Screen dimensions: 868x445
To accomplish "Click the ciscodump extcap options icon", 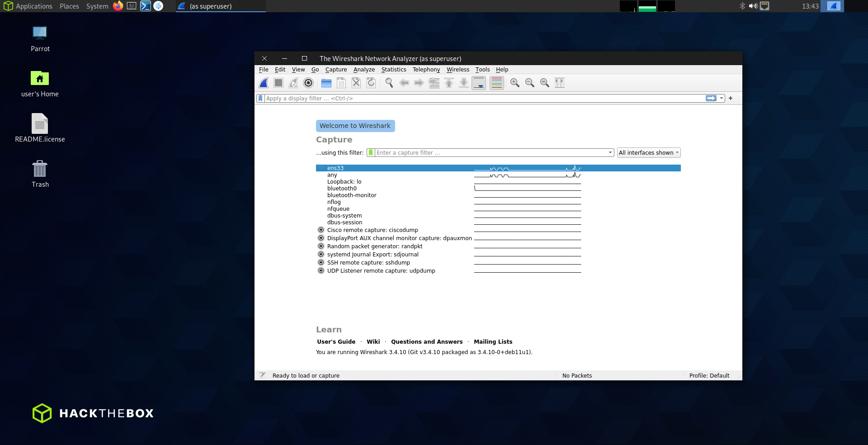I will pos(321,230).
